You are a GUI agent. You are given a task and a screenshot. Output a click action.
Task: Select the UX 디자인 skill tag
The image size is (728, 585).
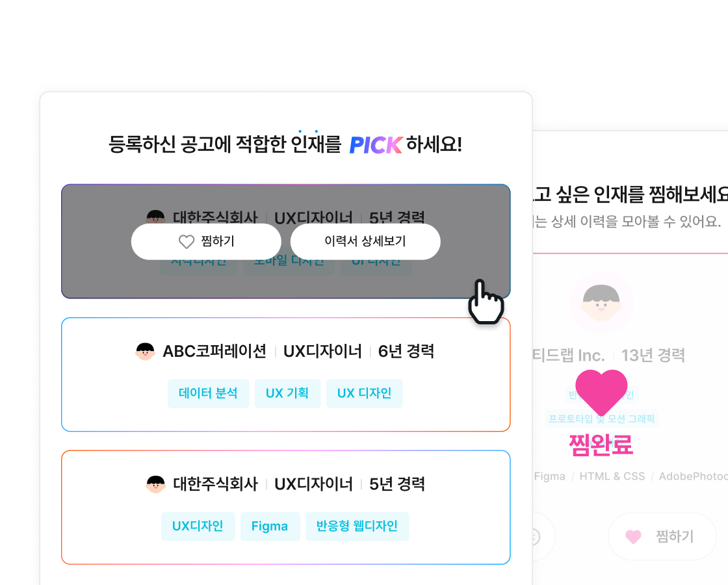pyautogui.click(x=365, y=393)
